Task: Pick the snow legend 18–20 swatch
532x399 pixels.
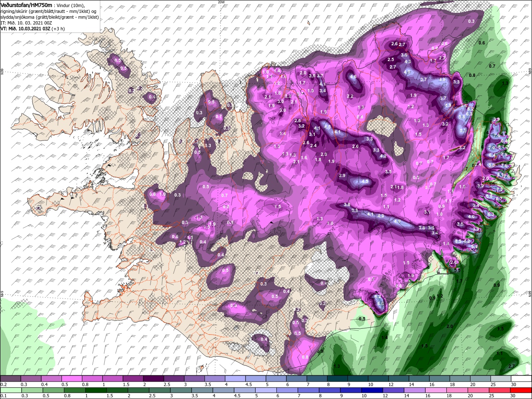Action: click(x=460, y=379)
